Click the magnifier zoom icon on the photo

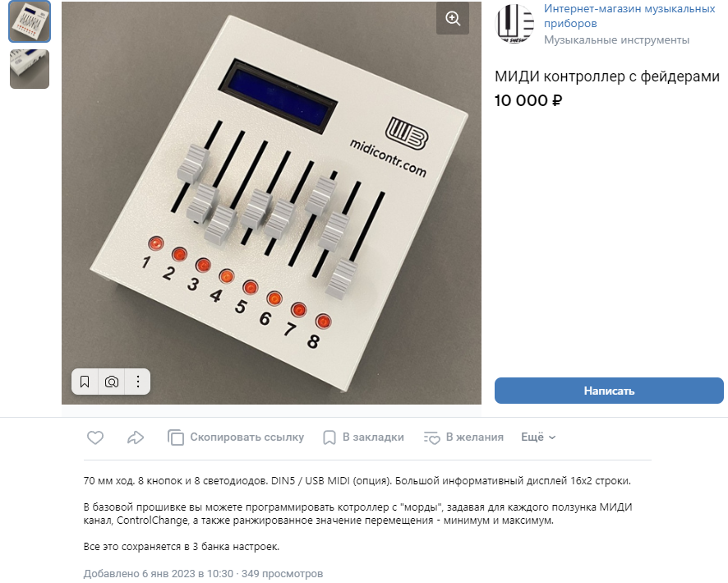453,19
